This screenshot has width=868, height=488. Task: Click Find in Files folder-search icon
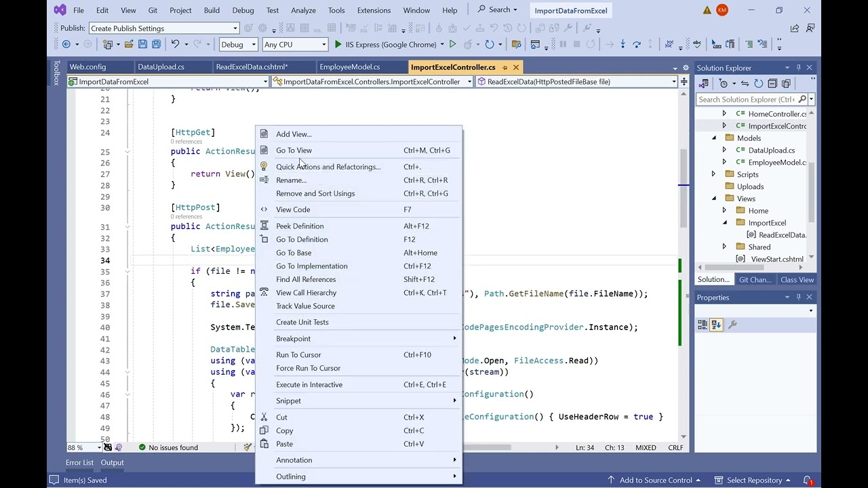tap(516, 44)
